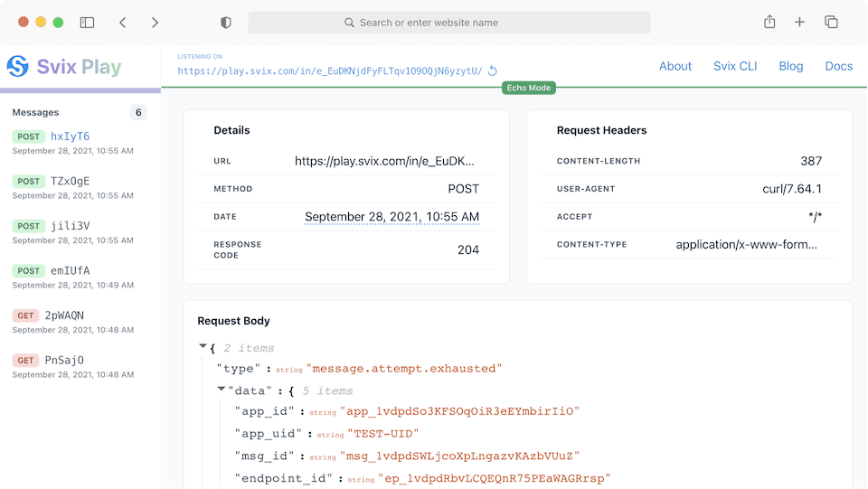Open the Blog link
Viewport: 868px width, 489px height.
(x=790, y=66)
